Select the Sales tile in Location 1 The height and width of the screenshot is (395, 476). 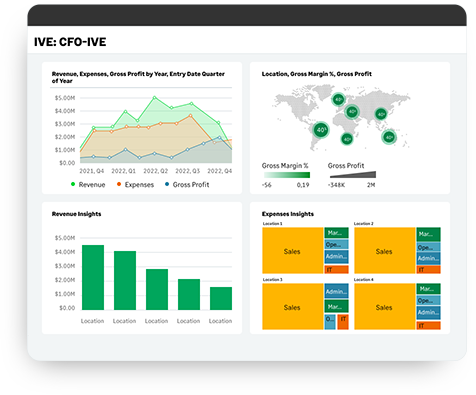(293, 251)
